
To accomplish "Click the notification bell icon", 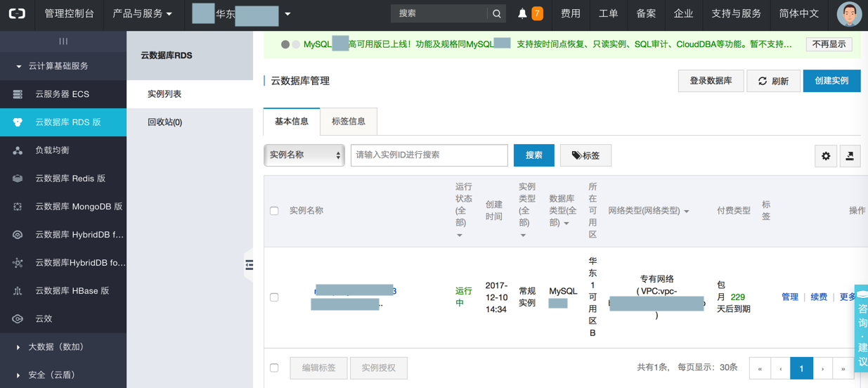I will 522,13.
